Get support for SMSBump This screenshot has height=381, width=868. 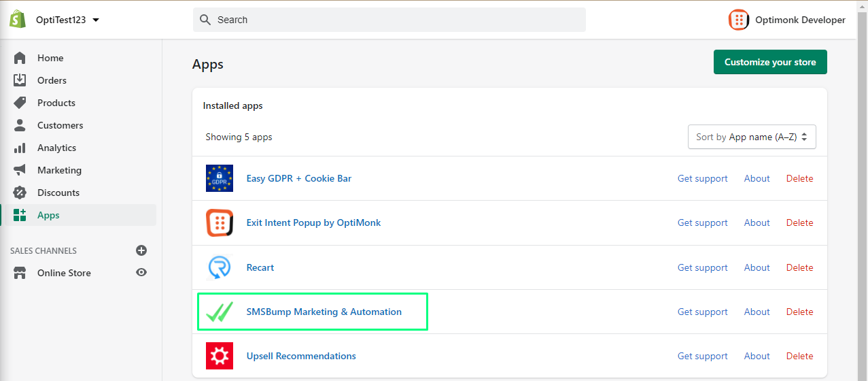pos(702,312)
